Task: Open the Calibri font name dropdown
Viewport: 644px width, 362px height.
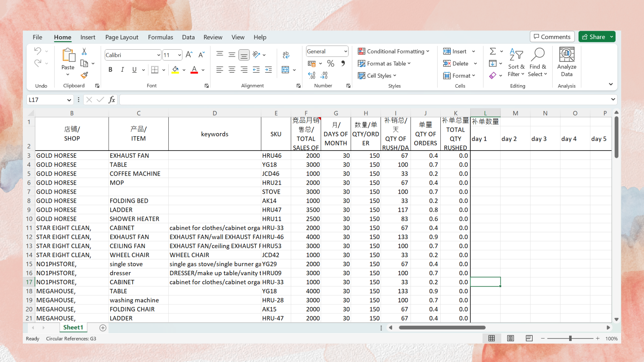Action: click(x=159, y=55)
